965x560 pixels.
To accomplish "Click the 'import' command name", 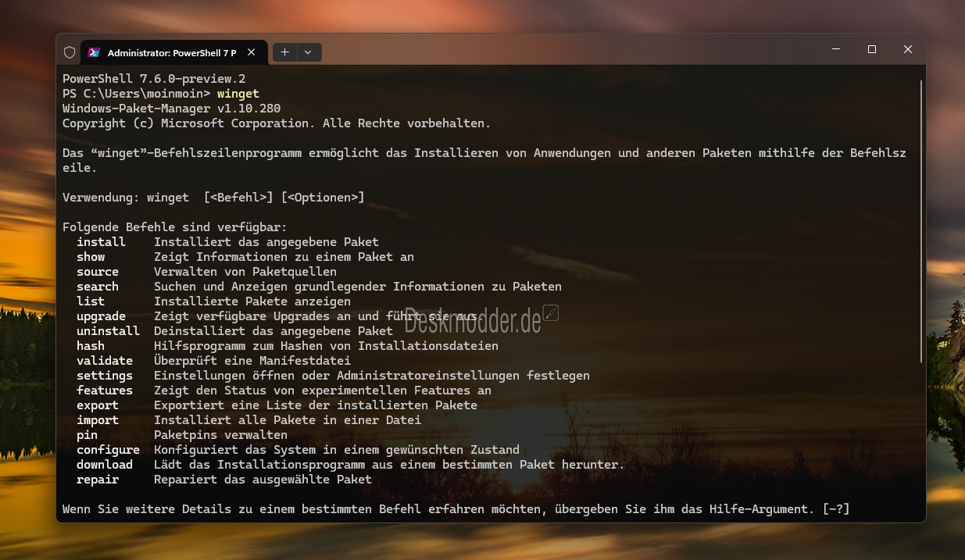I will (x=98, y=420).
